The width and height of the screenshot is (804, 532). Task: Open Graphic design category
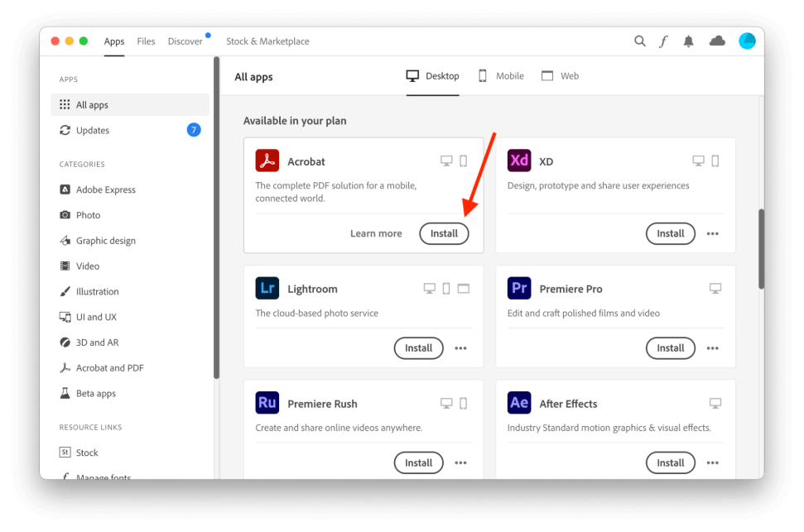coord(98,241)
